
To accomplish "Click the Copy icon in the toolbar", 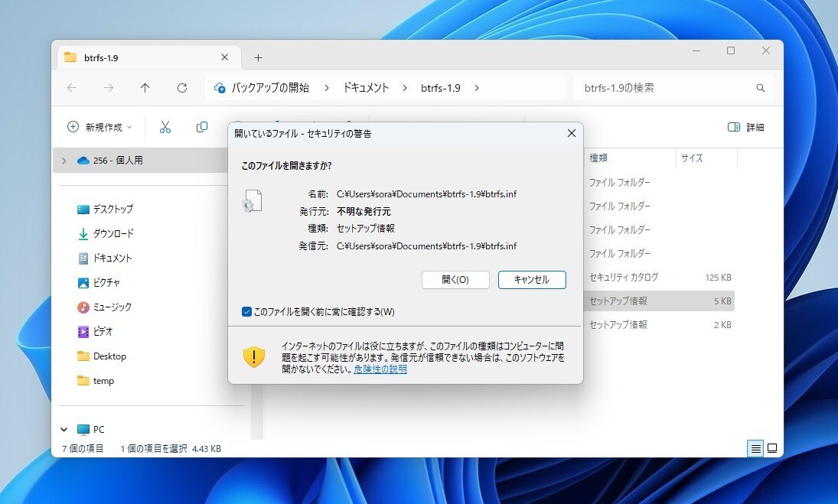I will click(201, 127).
